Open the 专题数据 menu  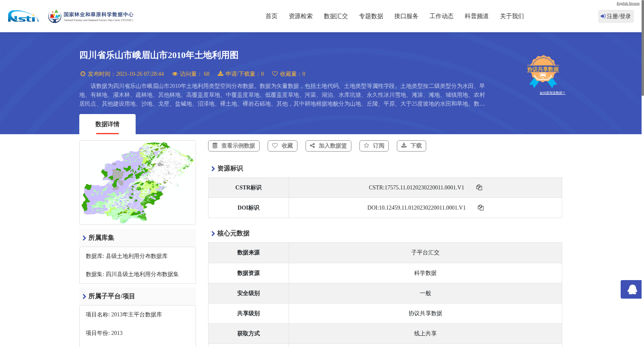click(x=371, y=16)
